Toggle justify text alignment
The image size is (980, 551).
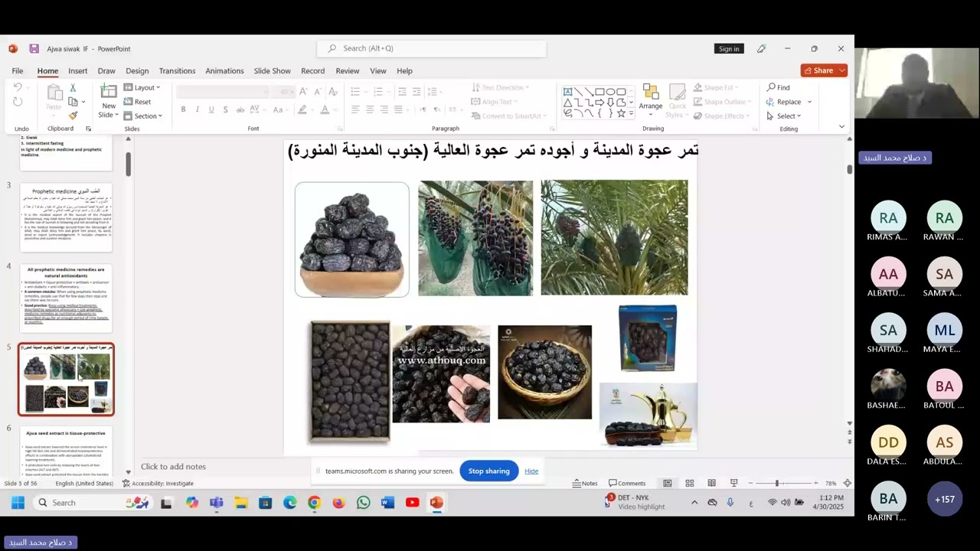pos(398,109)
